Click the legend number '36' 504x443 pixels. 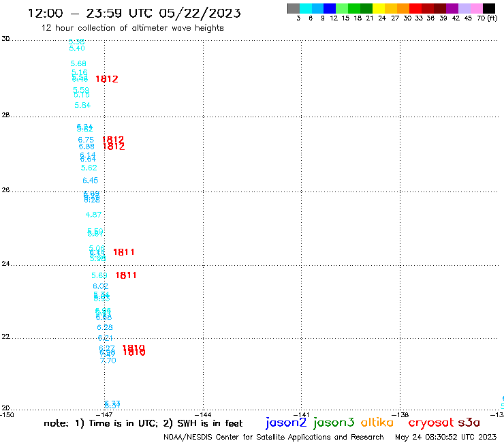(430, 18)
